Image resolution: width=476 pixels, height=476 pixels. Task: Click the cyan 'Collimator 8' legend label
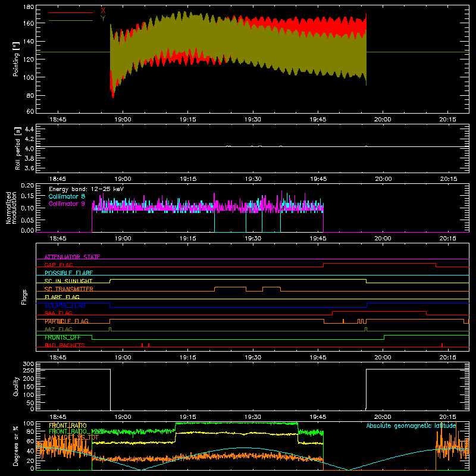click(67, 196)
